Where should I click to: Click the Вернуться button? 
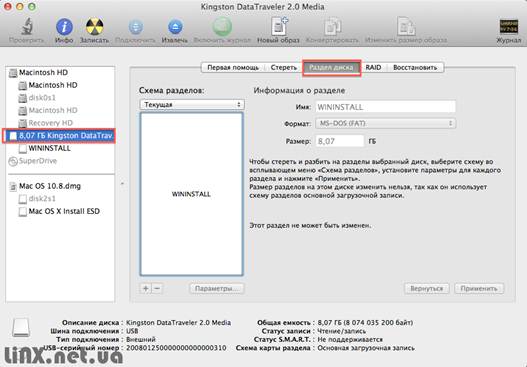[x=427, y=288]
